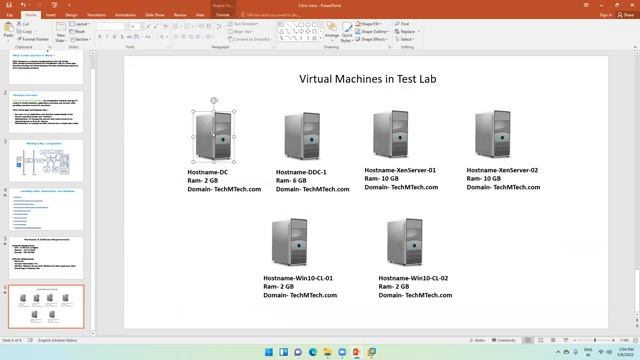
Task: Click the Share button
Action: [x=626, y=15]
